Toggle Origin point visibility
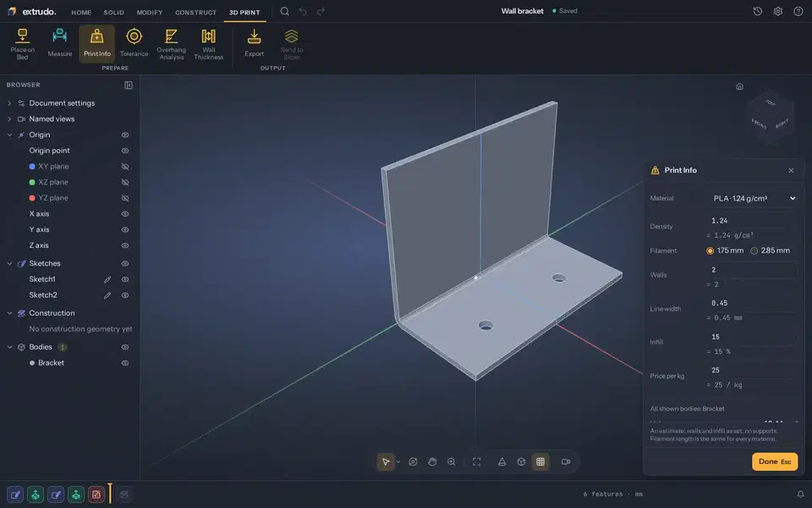This screenshot has width=812, height=508. pyautogui.click(x=125, y=151)
